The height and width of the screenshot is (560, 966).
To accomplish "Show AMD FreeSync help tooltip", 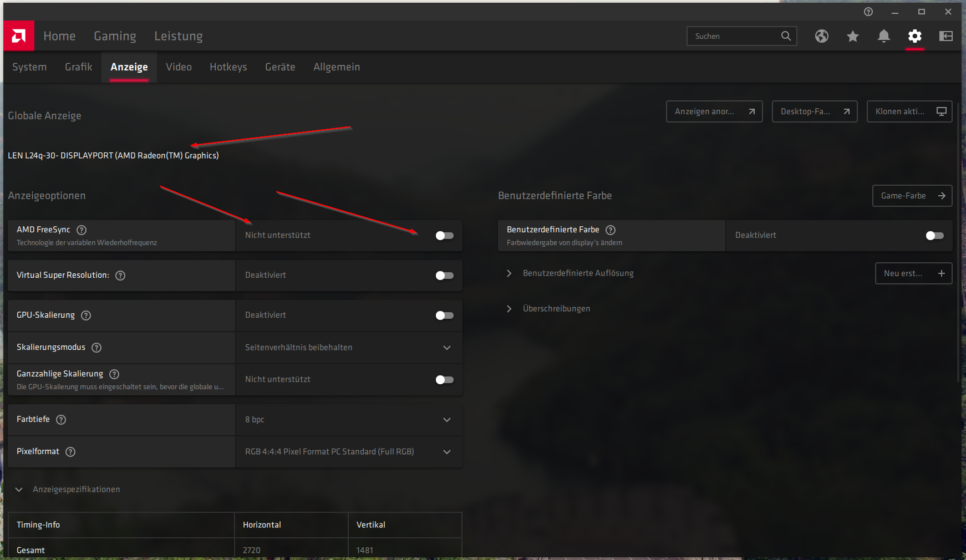I will pos(82,230).
